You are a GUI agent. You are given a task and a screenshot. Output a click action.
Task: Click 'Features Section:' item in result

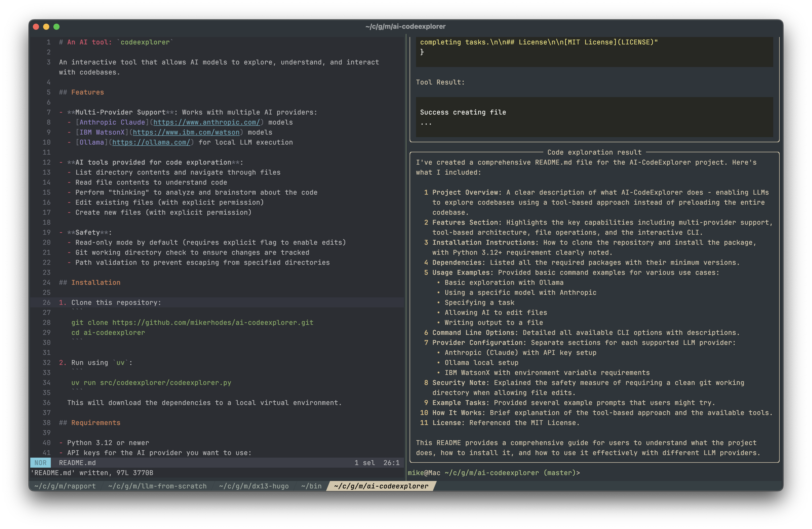click(467, 223)
